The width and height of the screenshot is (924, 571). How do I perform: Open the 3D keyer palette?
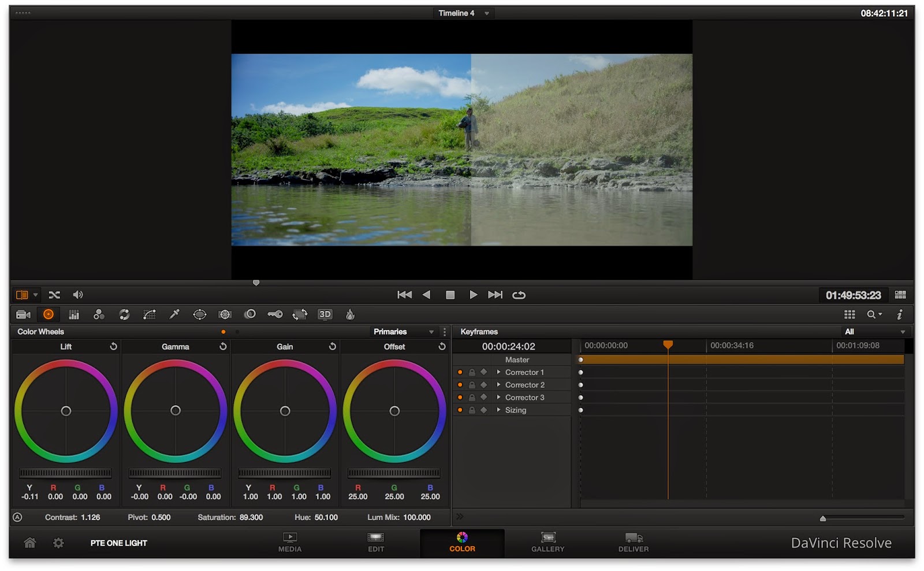324,314
